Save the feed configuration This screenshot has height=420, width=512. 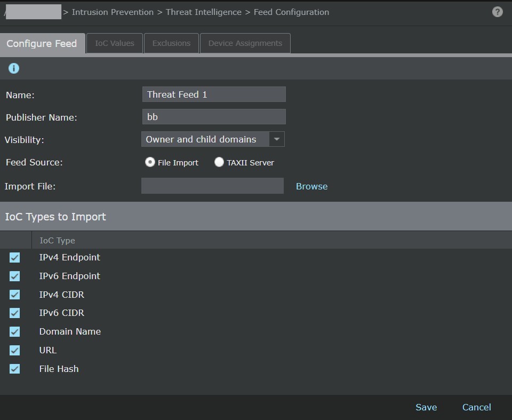click(x=426, y=407)
